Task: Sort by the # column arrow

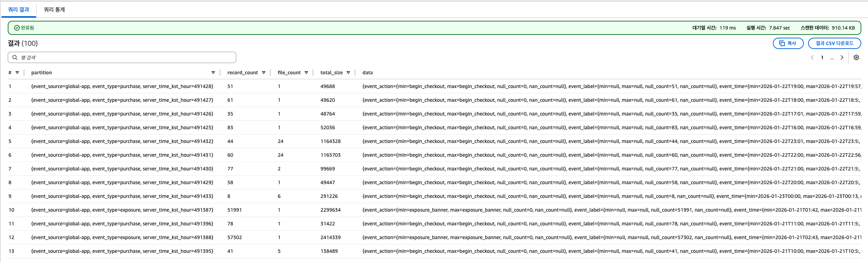Action: (17, 73)
